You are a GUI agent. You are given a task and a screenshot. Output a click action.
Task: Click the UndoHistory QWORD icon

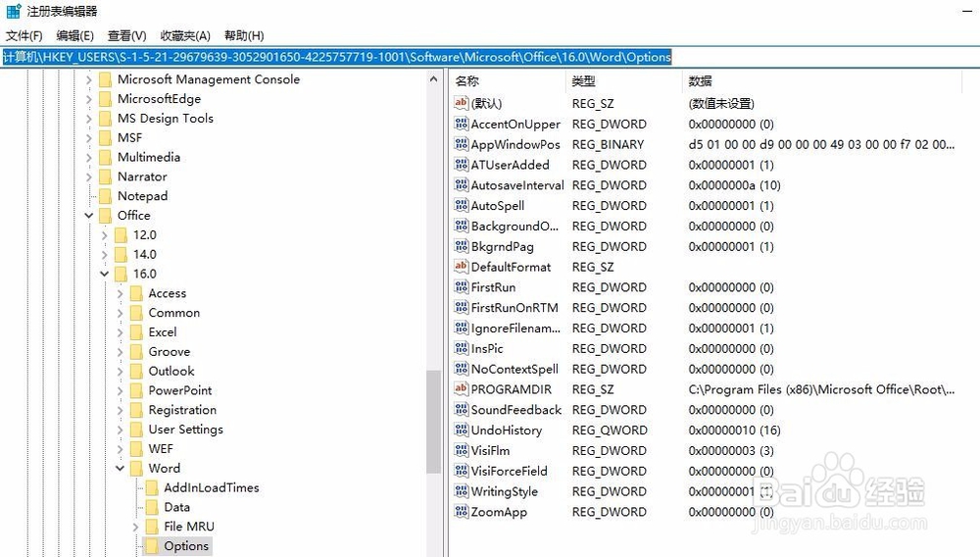[x=462, y=430]
